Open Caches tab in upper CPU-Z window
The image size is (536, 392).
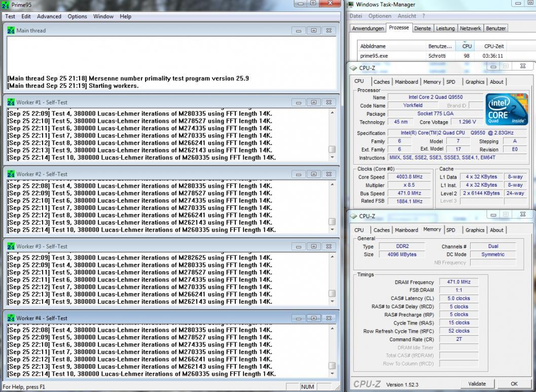[381, 82]
